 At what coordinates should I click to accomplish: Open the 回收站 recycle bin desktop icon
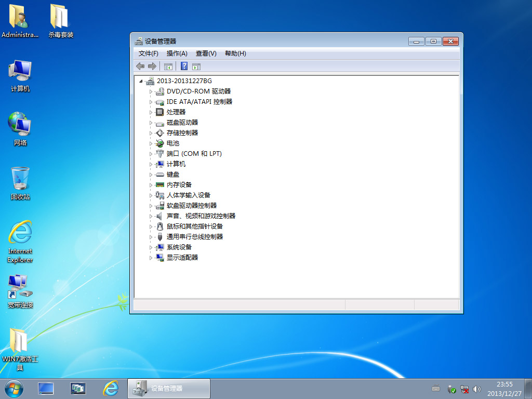(20, 183)
